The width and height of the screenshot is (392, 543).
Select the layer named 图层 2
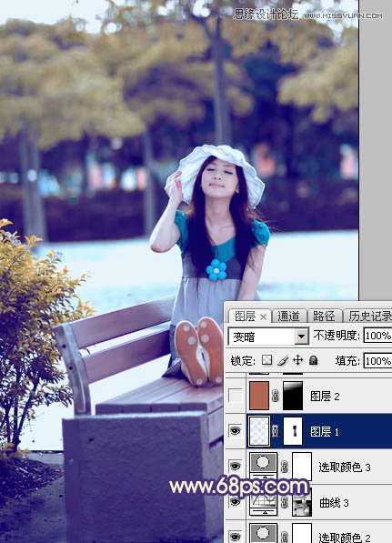tap(325, 396)
